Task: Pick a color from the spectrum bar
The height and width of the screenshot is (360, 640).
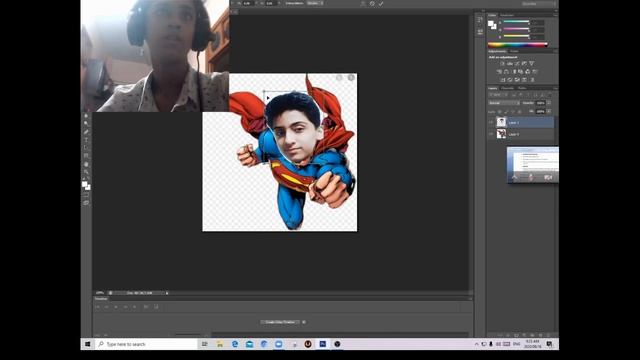Action: click(x=517, y=45)
